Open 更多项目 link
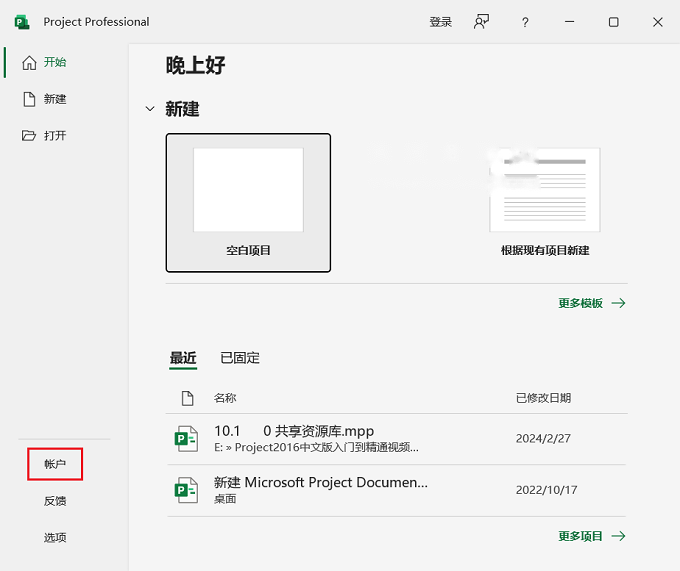This screenshot has width=680, height=571. tap(592, 536)
